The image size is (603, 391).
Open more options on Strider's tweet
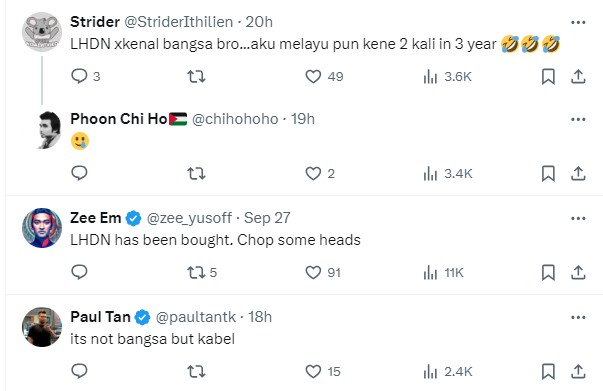[x=578, y=22]
